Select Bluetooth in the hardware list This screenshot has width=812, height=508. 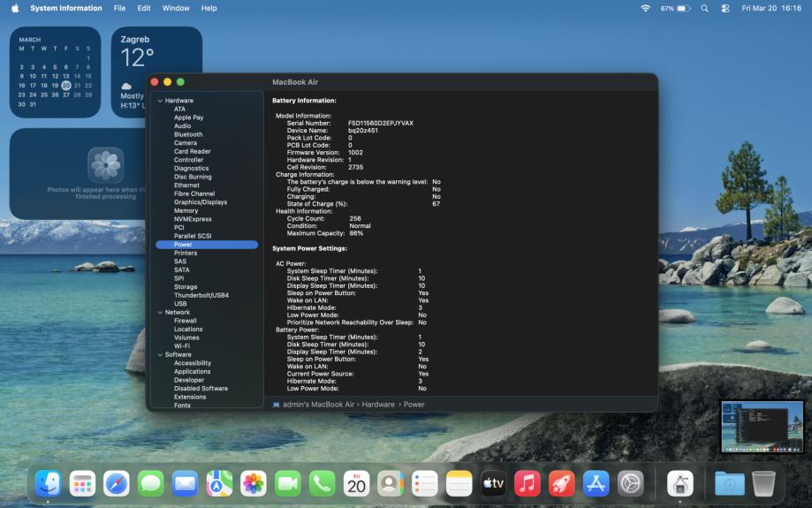click(x=188, y=134)
